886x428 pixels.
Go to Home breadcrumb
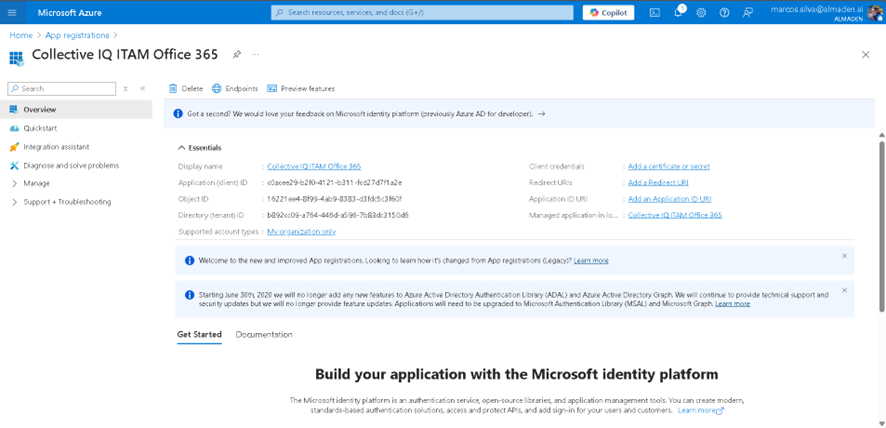21,35
